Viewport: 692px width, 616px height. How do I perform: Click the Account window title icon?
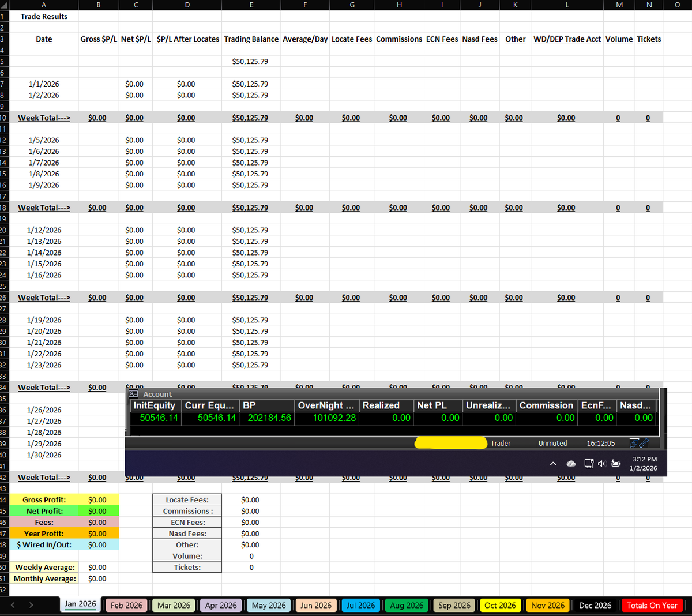pyautogui.click(x=133, y=394)
